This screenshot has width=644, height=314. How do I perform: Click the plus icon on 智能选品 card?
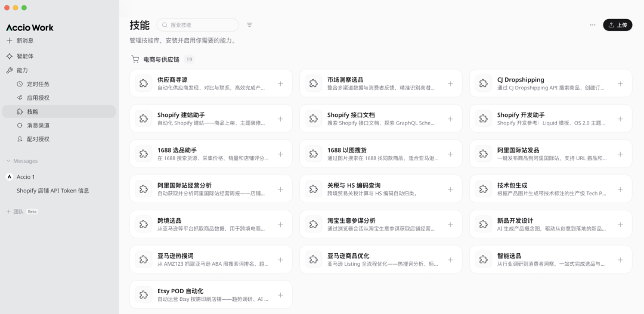point(620,260)
